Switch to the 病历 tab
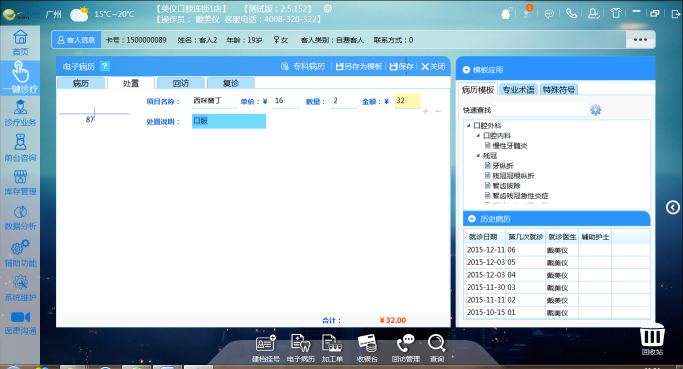 pyautogui.click(x=81, y=83)
